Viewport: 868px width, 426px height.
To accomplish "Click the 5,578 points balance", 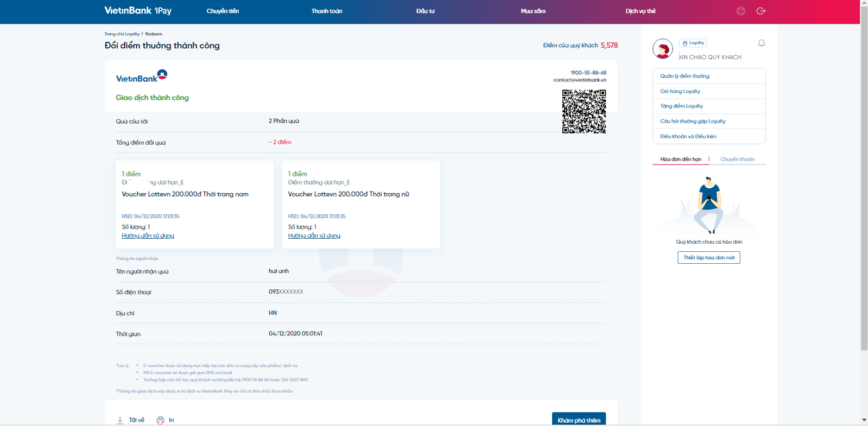I will [609, 45].
